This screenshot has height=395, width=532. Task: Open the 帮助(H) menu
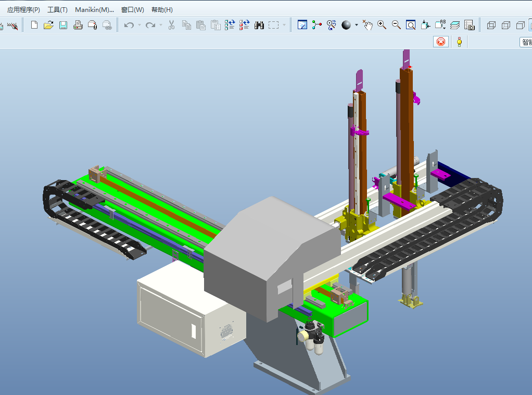[162, 10]
